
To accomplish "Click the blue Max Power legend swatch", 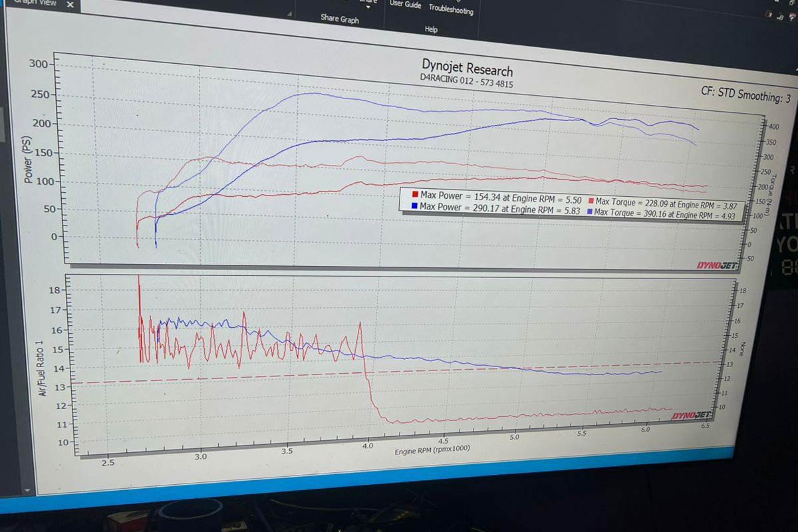I will [x=414, y=207].
